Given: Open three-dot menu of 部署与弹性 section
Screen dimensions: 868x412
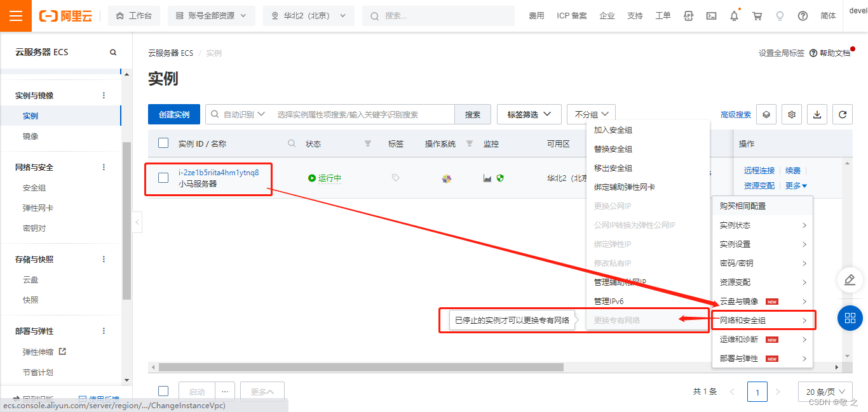Looking at the screenshot, I should click(104, 331).
